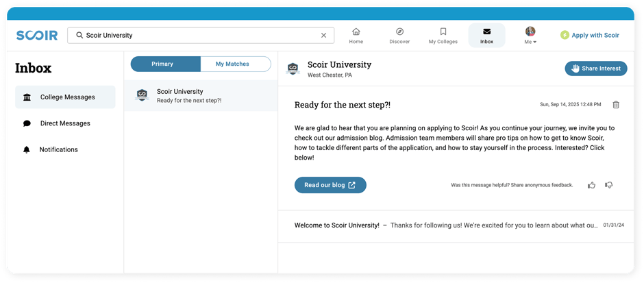Focus the Scoir University search box
The width and height of the screenshot is (644, 283).
pos(201,36)
